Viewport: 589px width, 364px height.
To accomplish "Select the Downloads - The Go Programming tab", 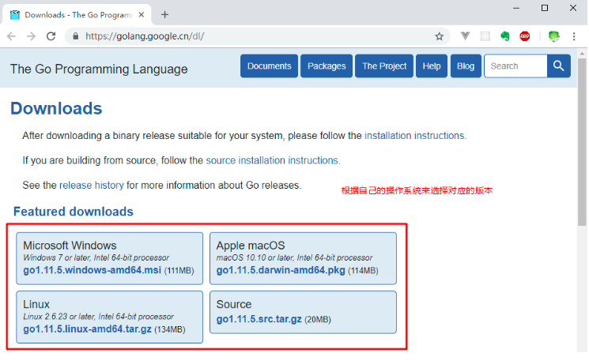I will click(77, 15).
